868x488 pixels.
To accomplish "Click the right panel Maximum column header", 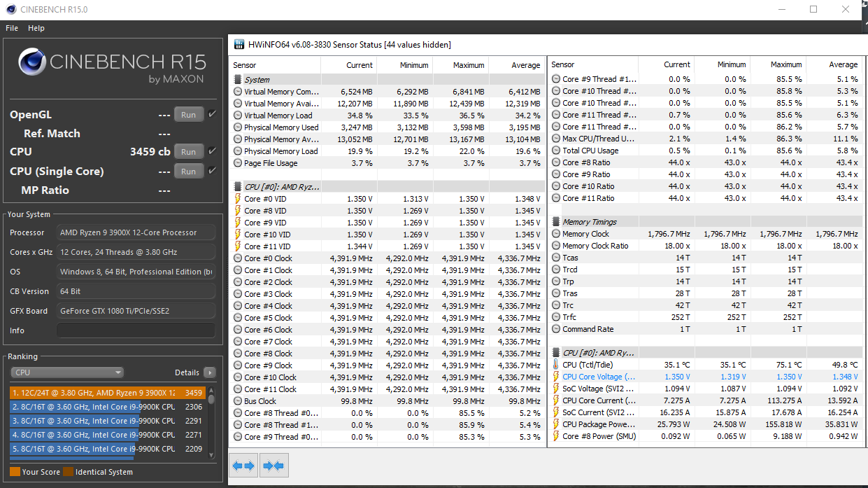I will [x=778, y=64].
